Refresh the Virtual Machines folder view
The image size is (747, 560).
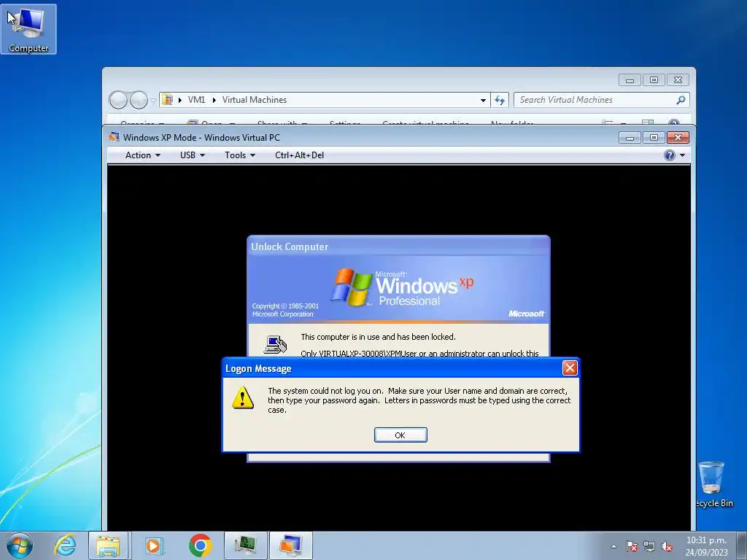click(499, 100)
